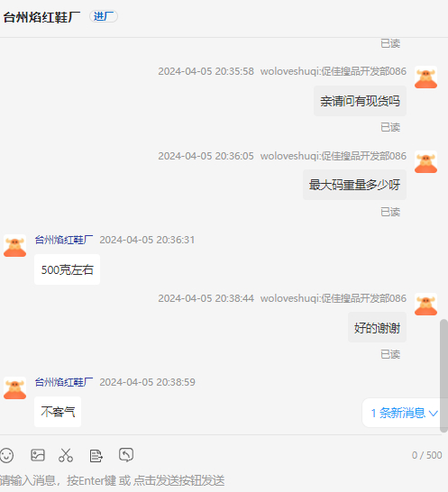Viewport: 448px width, 492px height.
Task: Click the chevron beside the new message notice
Action: click(x=434, y=414)
